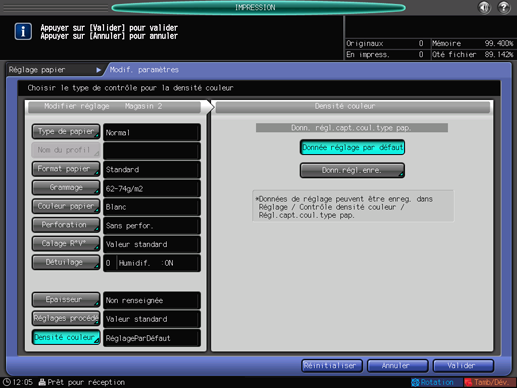Click the Détuilage setting button

point(66,262)
